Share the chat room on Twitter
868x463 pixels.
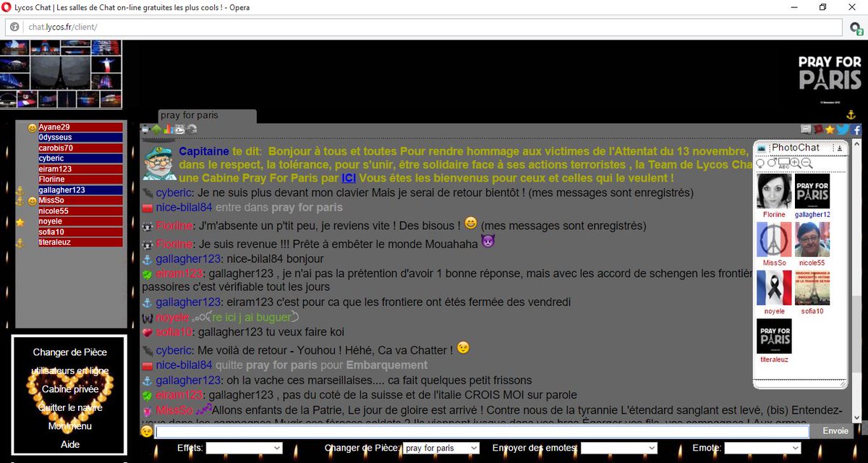pos(841,128)
